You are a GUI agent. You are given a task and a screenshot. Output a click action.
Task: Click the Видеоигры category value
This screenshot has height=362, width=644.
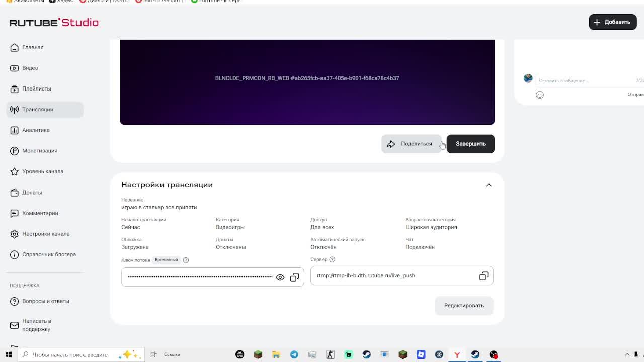pyautogui.click(x=230, y=227)
